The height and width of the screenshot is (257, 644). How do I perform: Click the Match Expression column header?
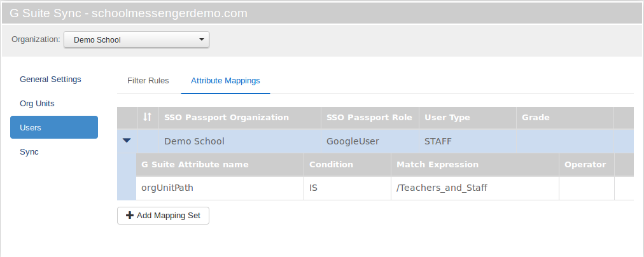click(475, 165)
